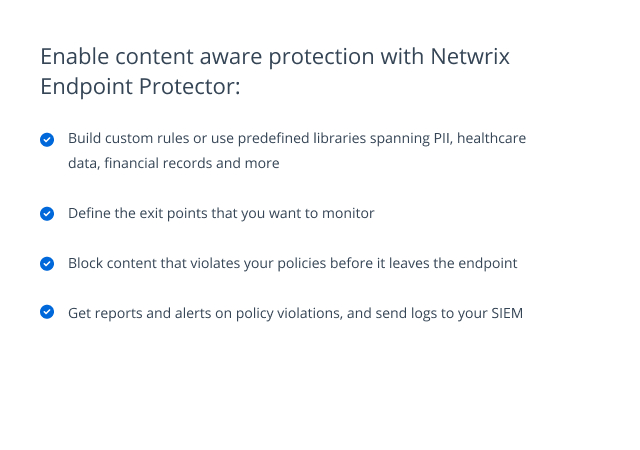Click the checkmark icon next to Define exit points
The image size is (640, 450).
point(47,214)
